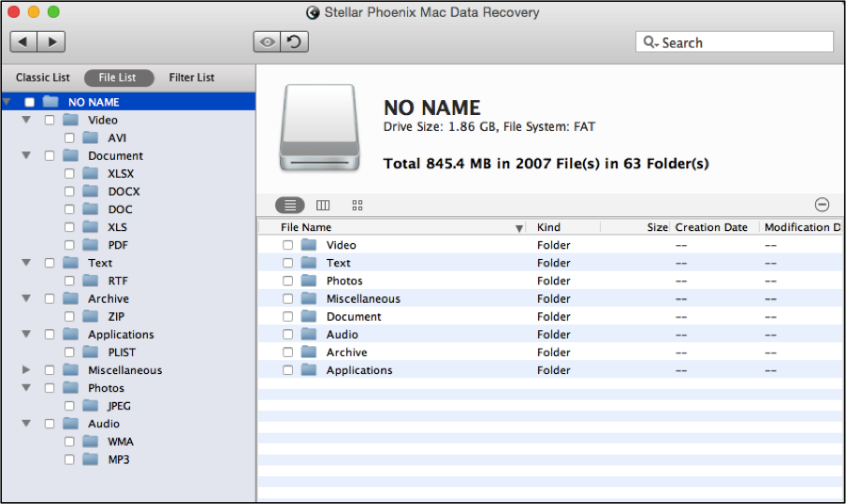846x504 pixels.
Task: Click the circled minus icon above table
Action: pos(822,204)
